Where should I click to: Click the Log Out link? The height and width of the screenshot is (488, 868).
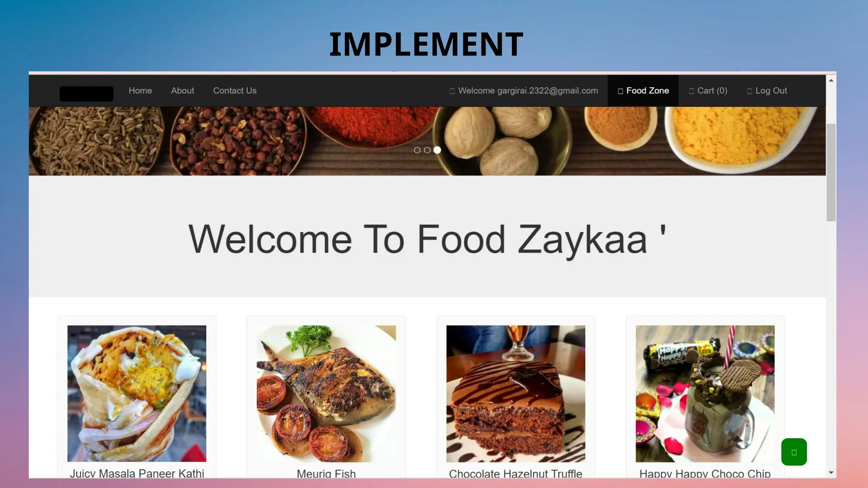click(x=767, y=91)
